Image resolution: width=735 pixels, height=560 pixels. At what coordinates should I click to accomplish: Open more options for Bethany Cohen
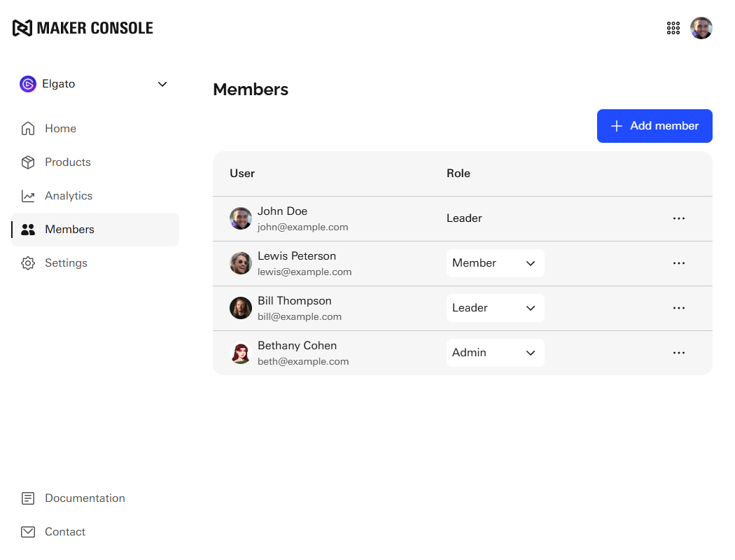pos(678,353)
